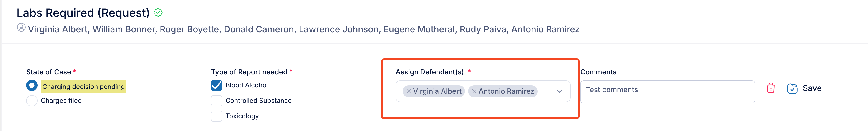Click the Toxicology option label
This screenshot has height=131, width=868.
[242, 116]
